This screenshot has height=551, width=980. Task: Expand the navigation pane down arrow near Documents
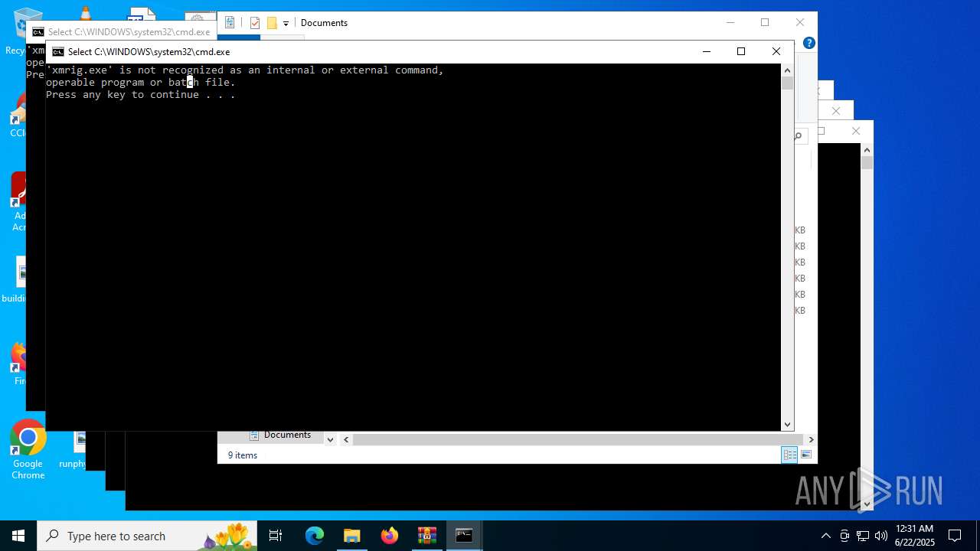(330, 439)
